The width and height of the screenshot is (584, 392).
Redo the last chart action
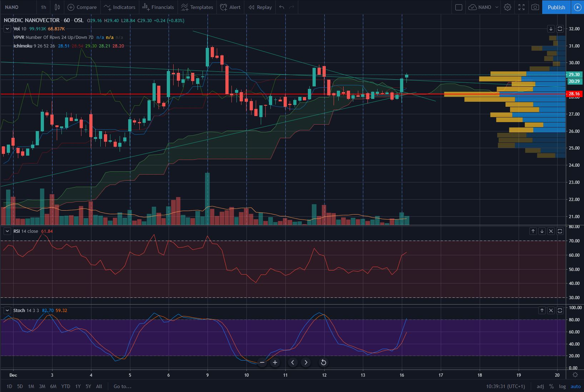[x=291, y=7]
